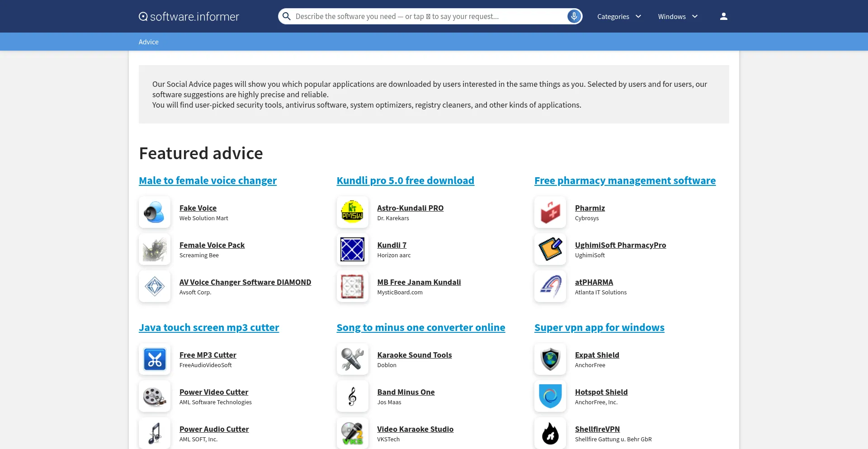Click the AML Software Technologies developer text
This screenshot has width=868, height=449.
[x=216, y=402]
